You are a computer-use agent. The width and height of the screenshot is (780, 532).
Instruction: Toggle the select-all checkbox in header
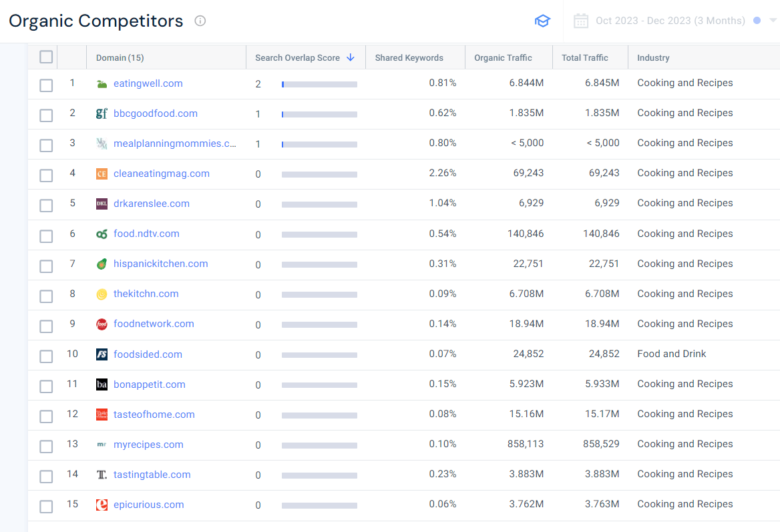(x=46, y=57)
